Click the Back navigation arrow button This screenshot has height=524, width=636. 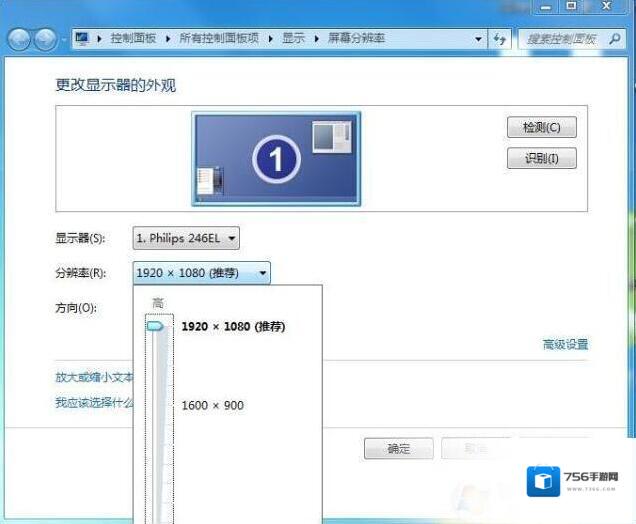pos(20,39)
